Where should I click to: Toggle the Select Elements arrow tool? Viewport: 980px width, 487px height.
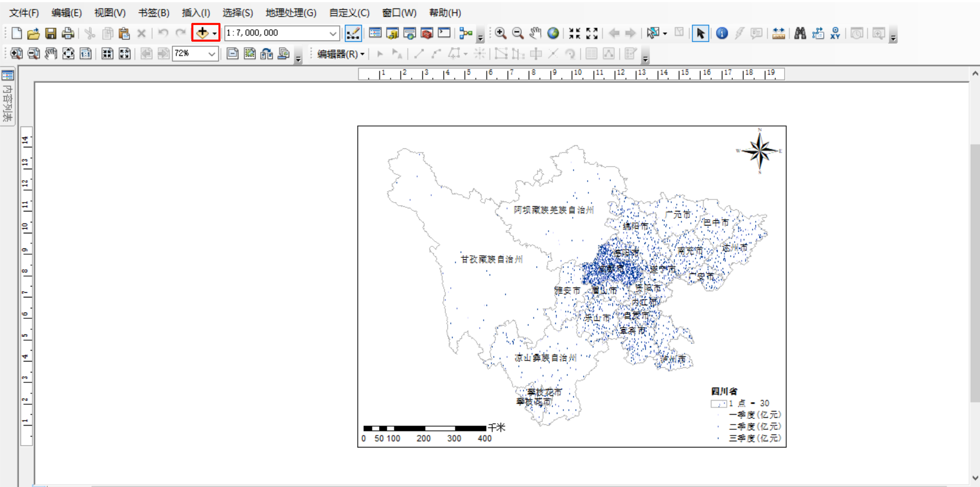tap(701, 33)
